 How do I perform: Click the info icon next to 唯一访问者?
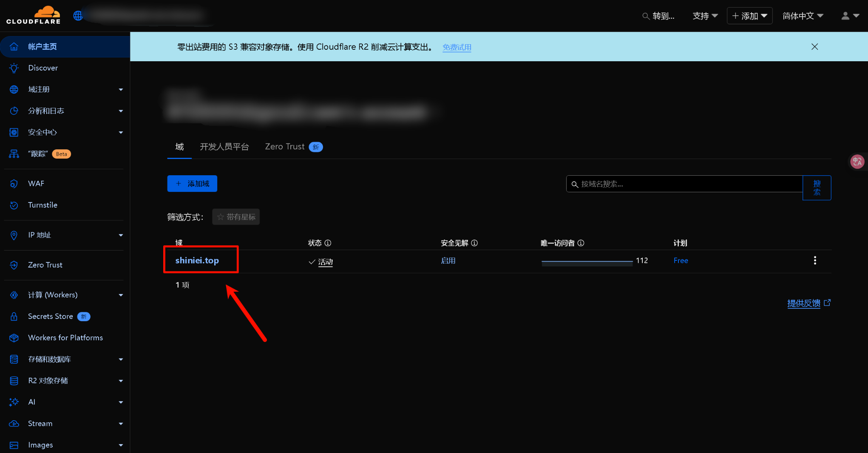581,243
